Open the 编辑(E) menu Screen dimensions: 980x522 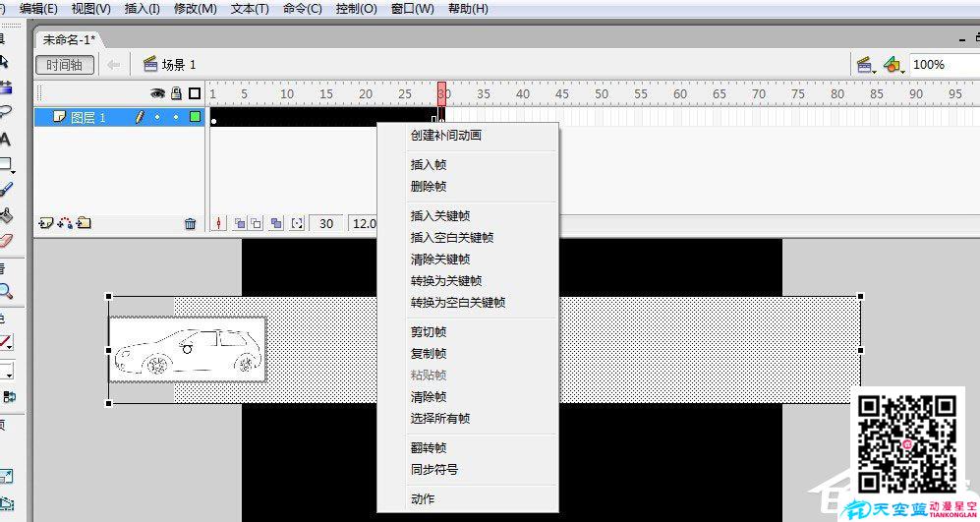tap(38, 9)
